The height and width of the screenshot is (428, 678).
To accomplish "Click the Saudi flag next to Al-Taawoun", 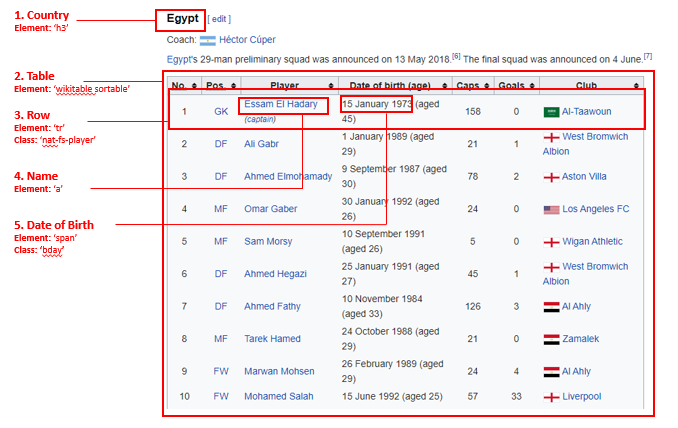I will [551, 112].
